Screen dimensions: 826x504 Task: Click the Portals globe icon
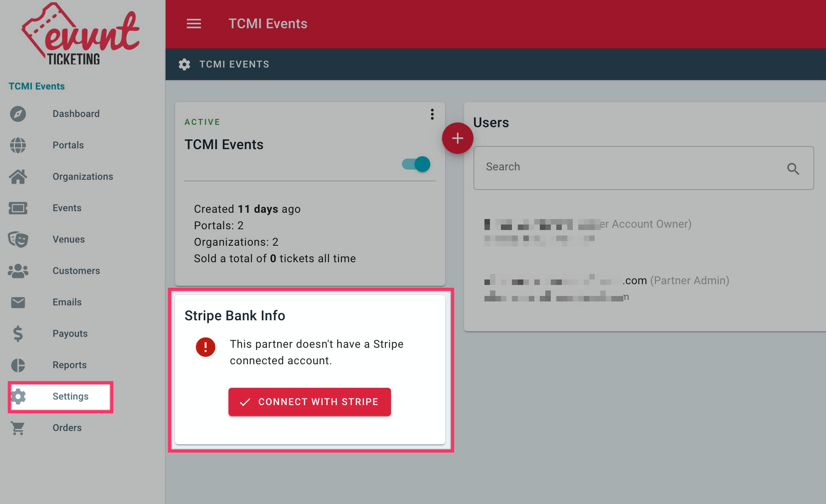tap(18, 145)
